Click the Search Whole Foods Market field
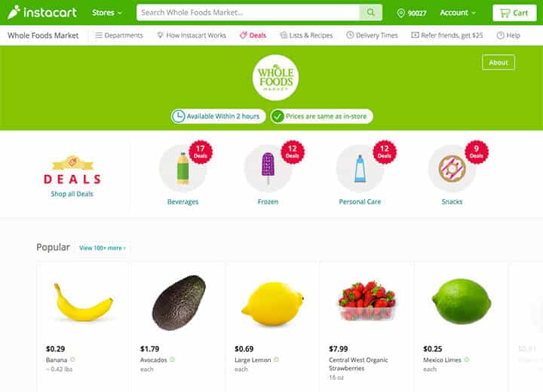 [248, 13]
